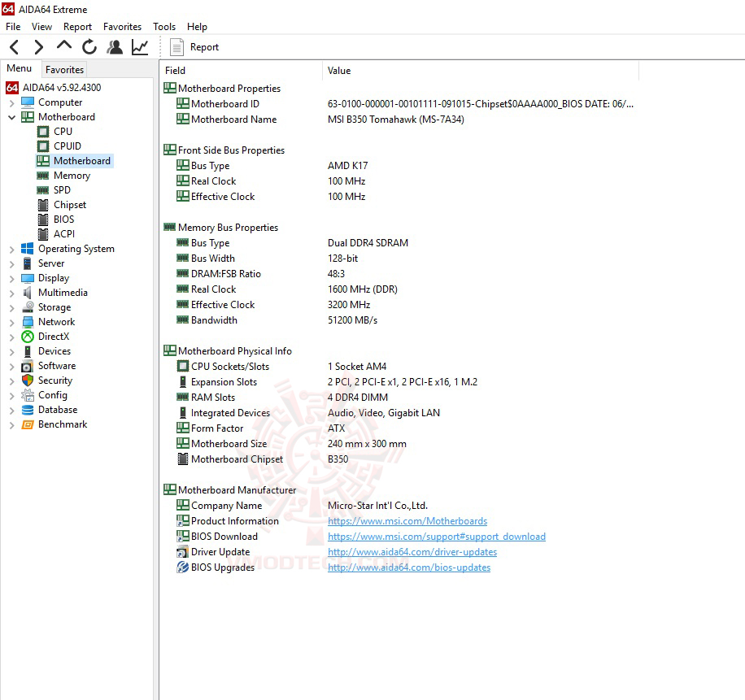Switch to the Menu tab in sidebar
Image resolution: width=745 pixels, height=700 pixels.
coord(19,68)
